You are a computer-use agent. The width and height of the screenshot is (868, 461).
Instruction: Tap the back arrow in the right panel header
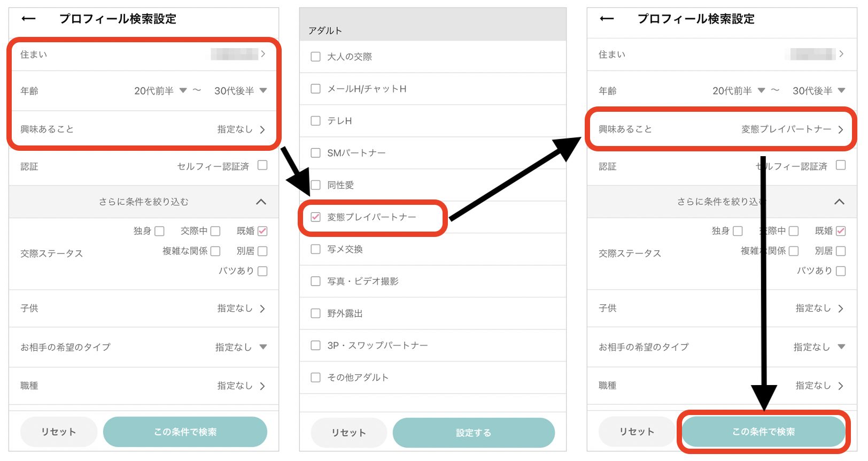(x=607, y=19)
